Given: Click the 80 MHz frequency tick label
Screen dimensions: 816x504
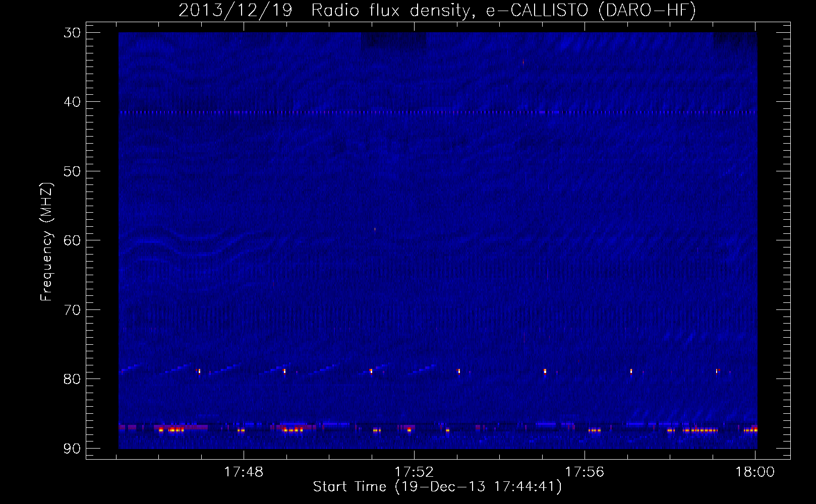Looking at the screenshot, I should point(71,379).
